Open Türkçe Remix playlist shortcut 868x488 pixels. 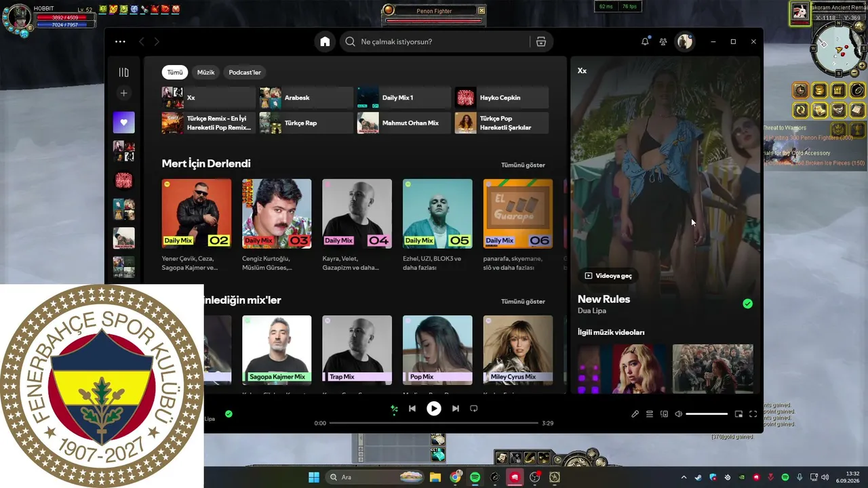pyautogui.click(x=208, y=123)
